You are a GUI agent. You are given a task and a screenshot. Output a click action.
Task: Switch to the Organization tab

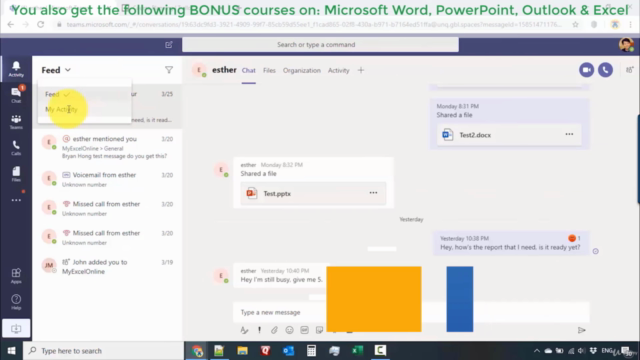302,71
